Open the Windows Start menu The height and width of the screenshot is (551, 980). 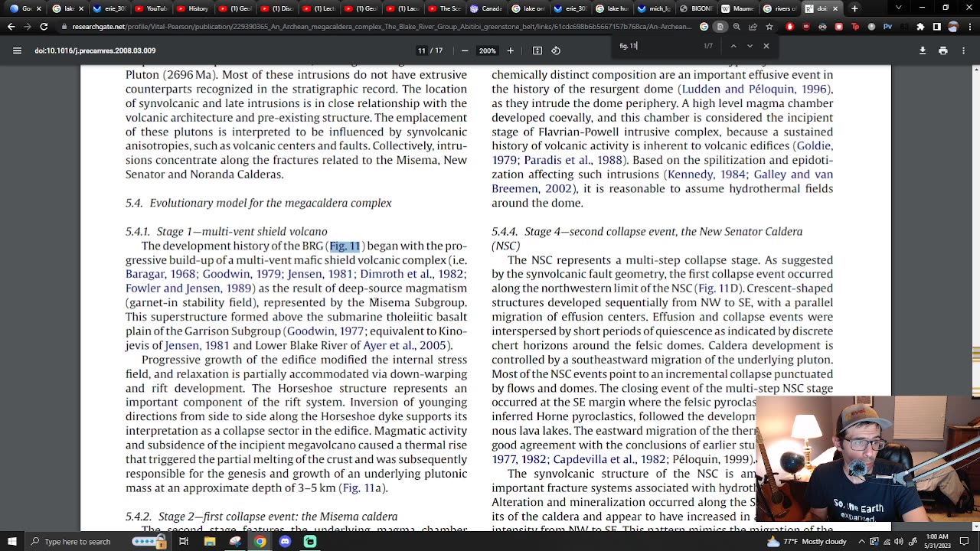11,542
